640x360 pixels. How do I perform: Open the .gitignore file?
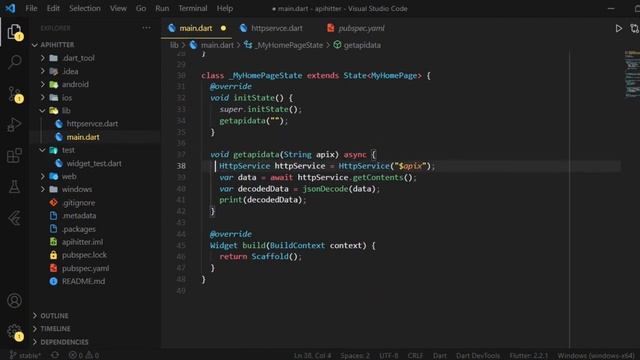(x=78, y=203)
